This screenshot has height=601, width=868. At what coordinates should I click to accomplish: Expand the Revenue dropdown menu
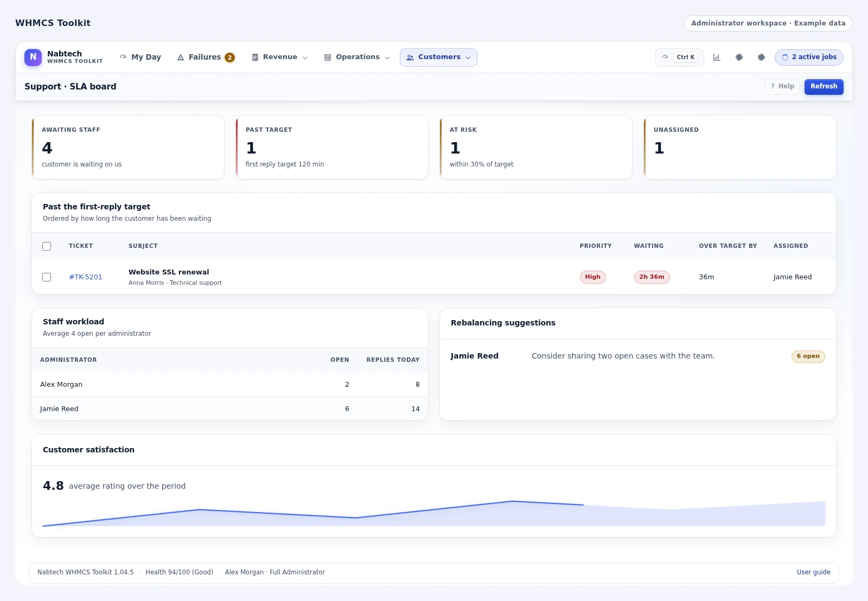point(279,57)
